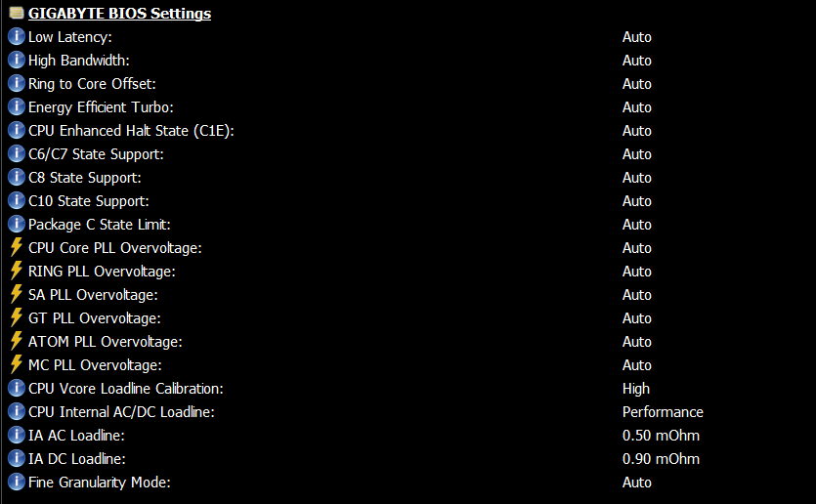The image size is (816, 504).
Task: Click the GIGABYTE BIOS Settings header icon
Action: tap(16, 14)
